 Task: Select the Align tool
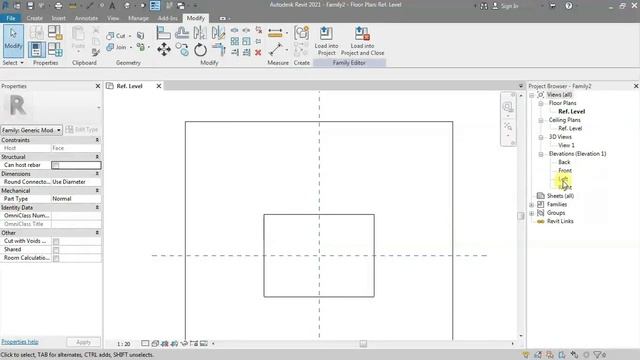pos(163,33)
